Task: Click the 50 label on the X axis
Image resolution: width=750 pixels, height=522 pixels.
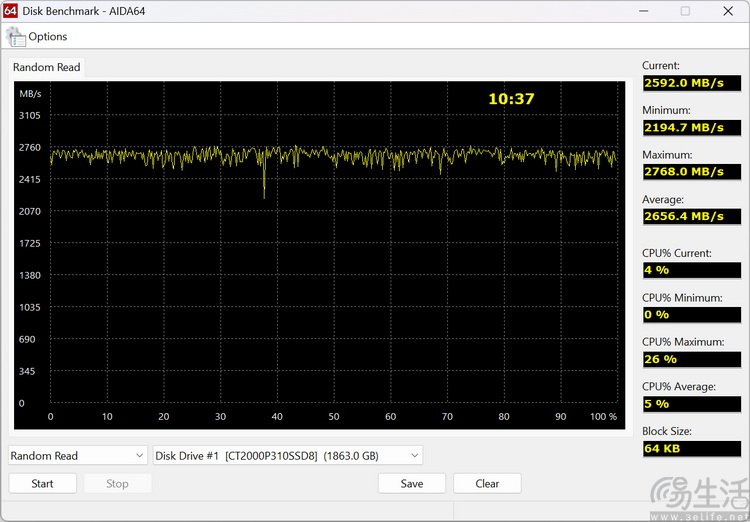Action: (334, 416)
